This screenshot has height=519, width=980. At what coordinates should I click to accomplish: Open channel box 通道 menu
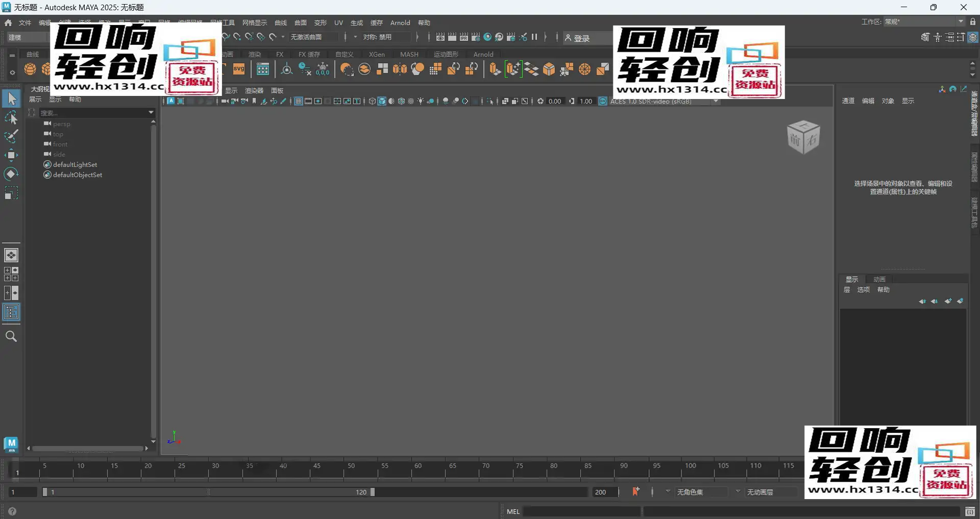(x=848, y=101)
